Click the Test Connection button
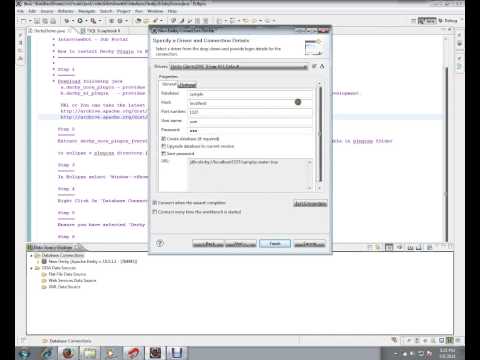 (310, 204)
